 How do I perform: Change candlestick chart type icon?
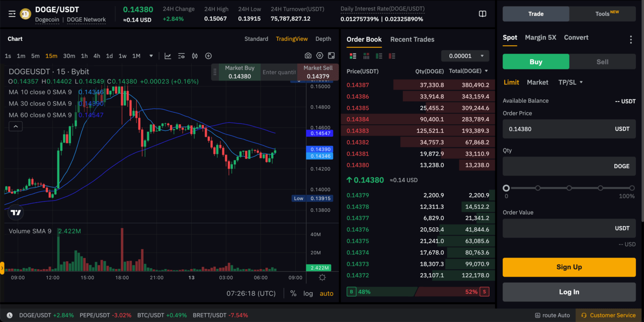click(x=195, y=56)
